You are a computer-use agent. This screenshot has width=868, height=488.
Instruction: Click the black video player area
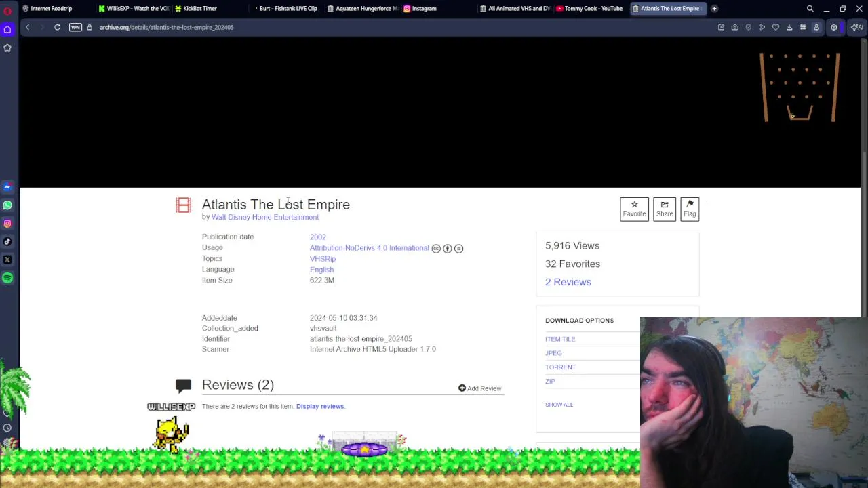point(439,112)
